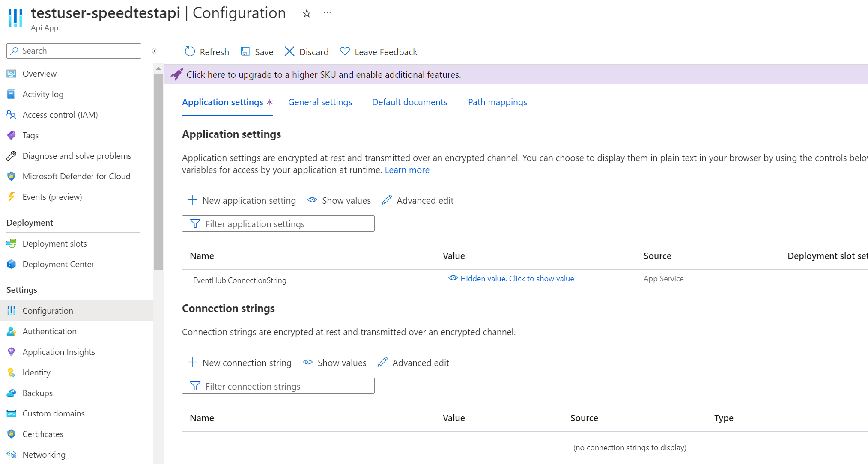Star this resource as a favorite
Screen dimensions: 868x464
pyautogui.click(x=307, y=13)
